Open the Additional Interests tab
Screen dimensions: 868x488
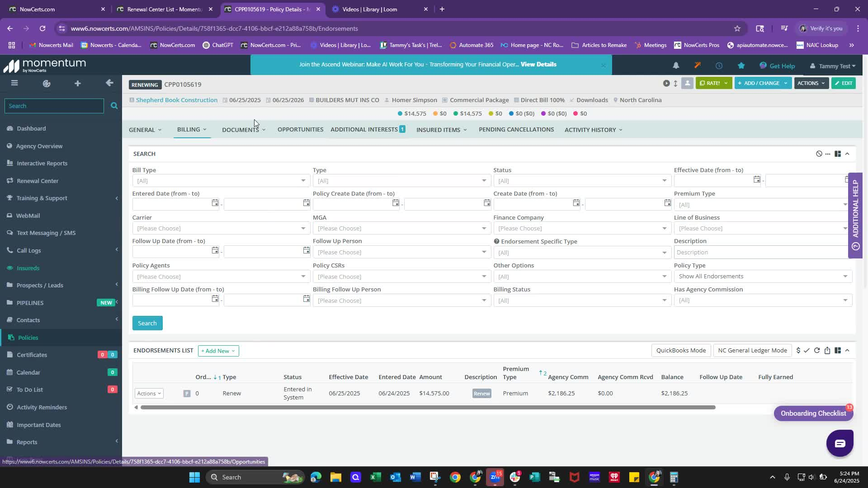364,130
